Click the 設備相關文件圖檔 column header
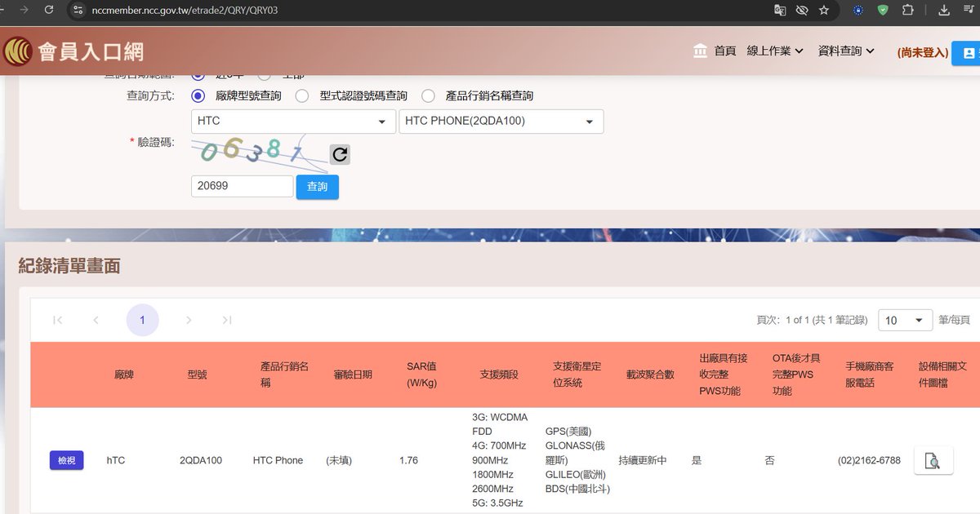Screen dimensions: 980x514 click(942, 374)
